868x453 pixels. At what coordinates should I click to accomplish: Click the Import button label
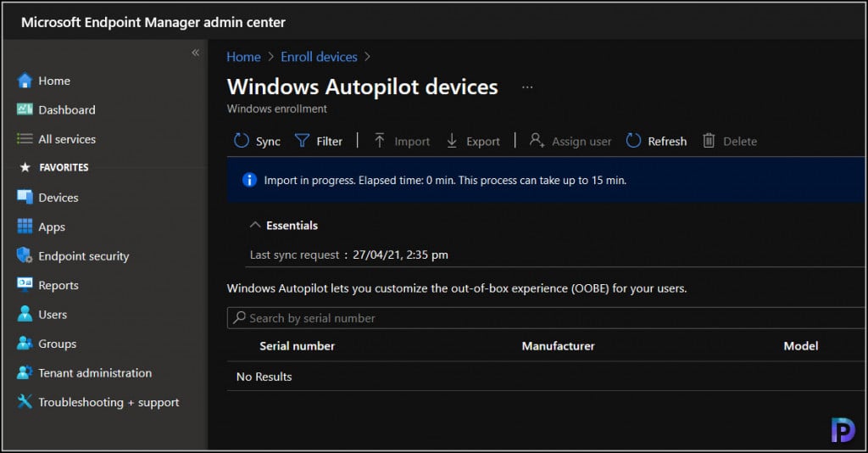coord(412,142)
